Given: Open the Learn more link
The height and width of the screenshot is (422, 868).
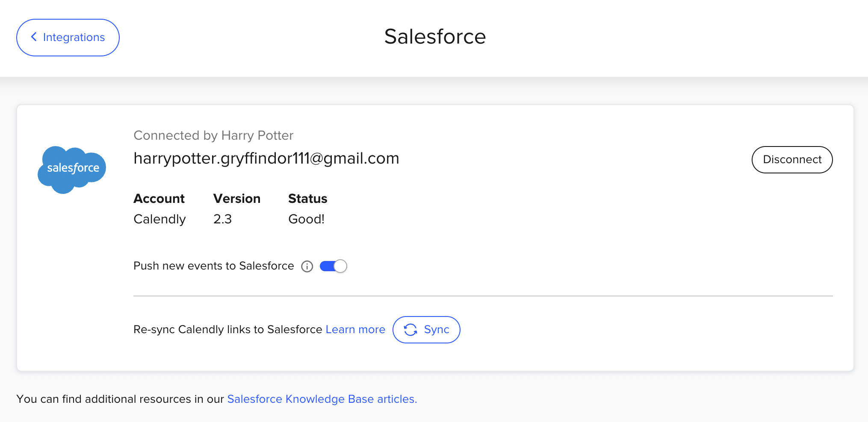Looking at the screenshot, I should 355,330.
